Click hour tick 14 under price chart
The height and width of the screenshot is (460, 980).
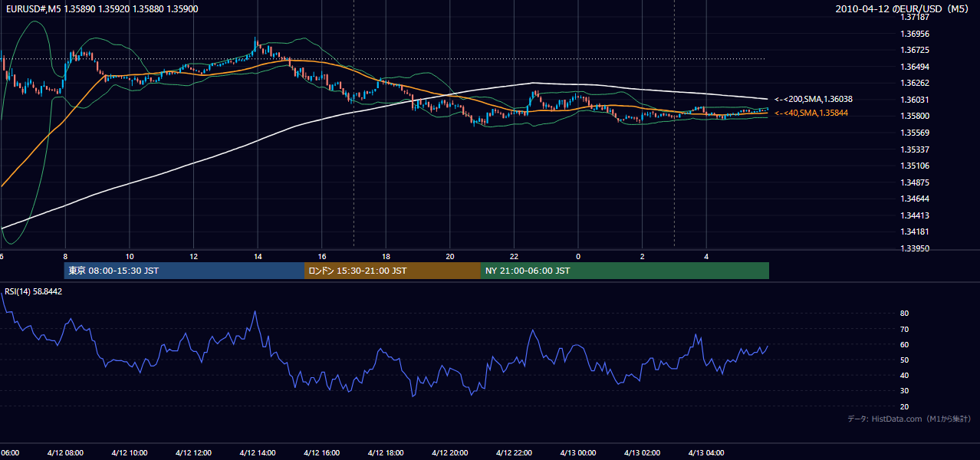click(x=258, y=257)
